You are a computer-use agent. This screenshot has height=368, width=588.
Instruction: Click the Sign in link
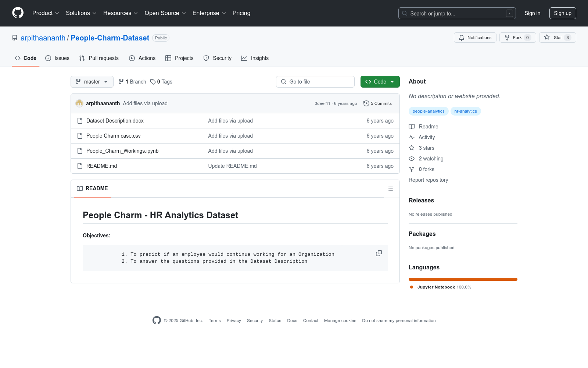(533, 13)
